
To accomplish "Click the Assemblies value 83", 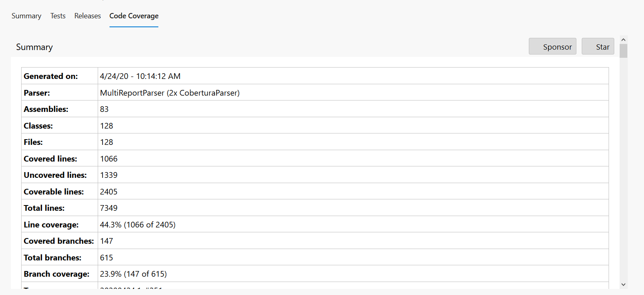I will click(104, 109).
